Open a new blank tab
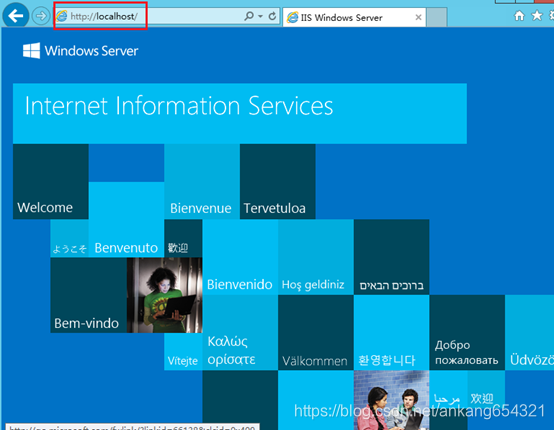Screen dimensions: 554x430 pyautogui.click(x=437, y=17)
